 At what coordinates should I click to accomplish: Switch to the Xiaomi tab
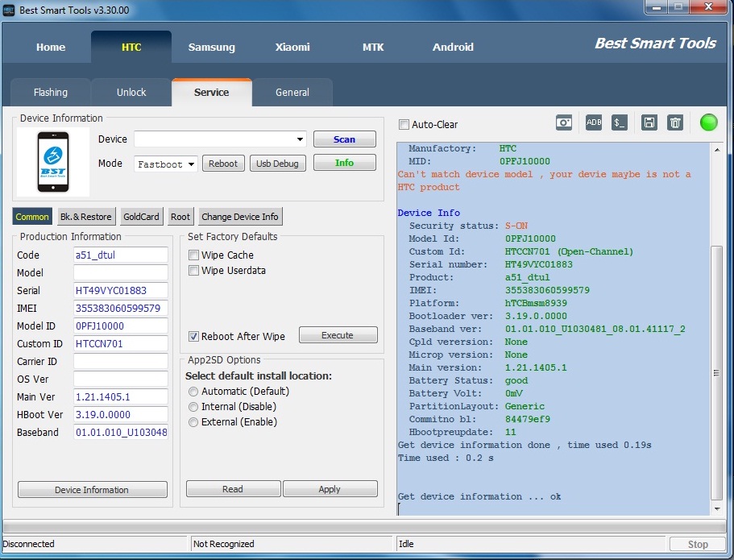coord(292,48)
